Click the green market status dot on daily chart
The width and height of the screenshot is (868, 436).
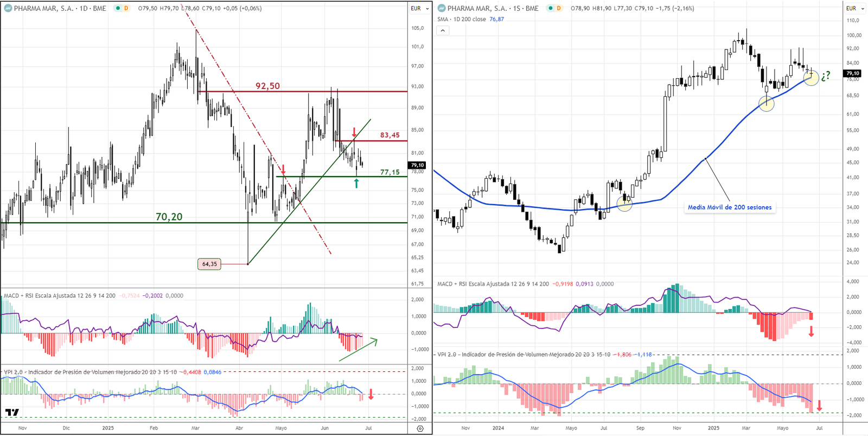point(118,8)
